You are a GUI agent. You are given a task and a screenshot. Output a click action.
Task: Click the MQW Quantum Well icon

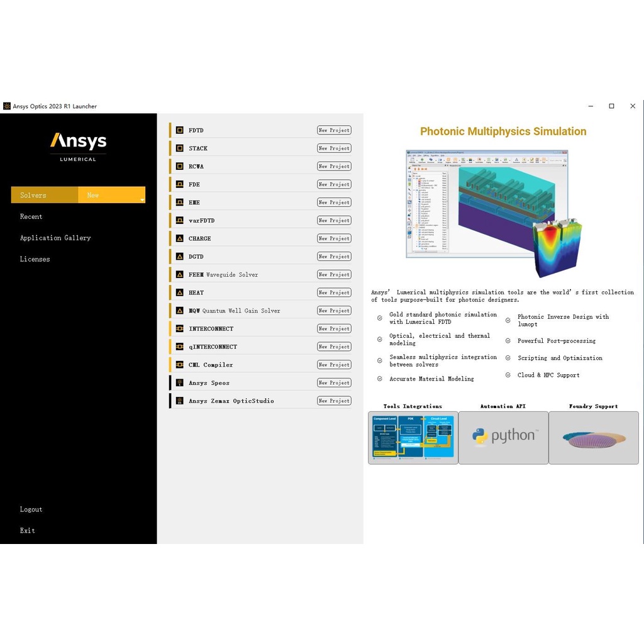tap(179, 311)
